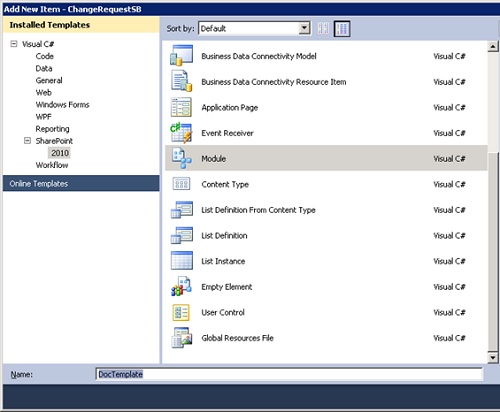Select the Windows Forms category
The image size is (500, 412).
62,105
